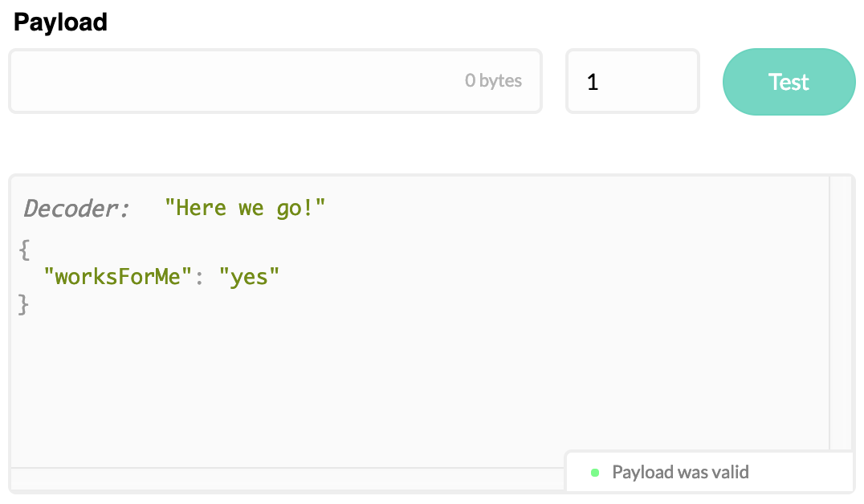
Task: Click the "yes" JSON value
Action: click(249, 277)
